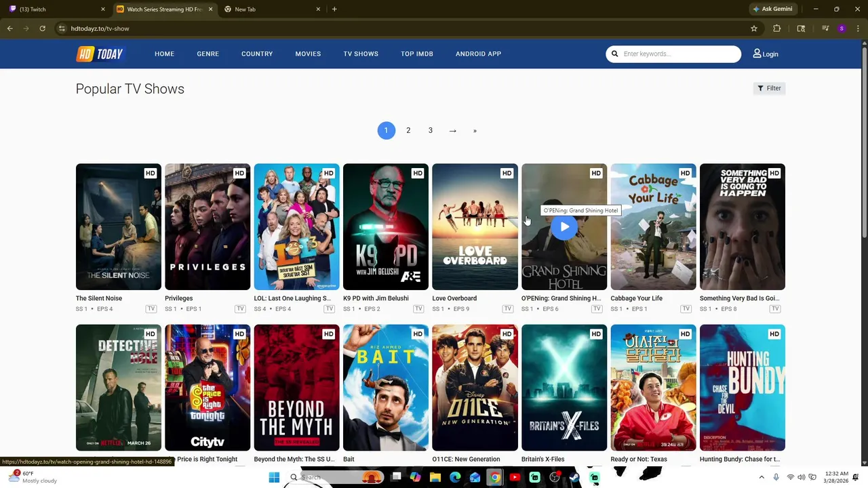Close the Twitch browser tab

(103, 9)
